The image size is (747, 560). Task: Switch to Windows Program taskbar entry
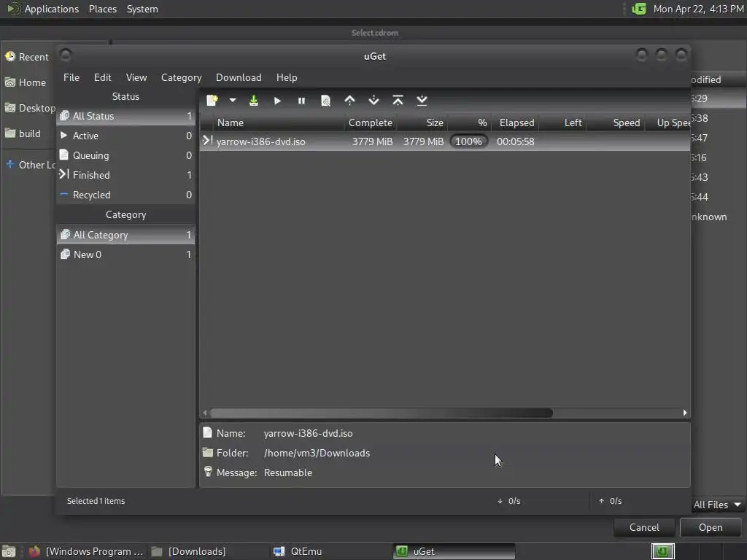pos(86,551)
